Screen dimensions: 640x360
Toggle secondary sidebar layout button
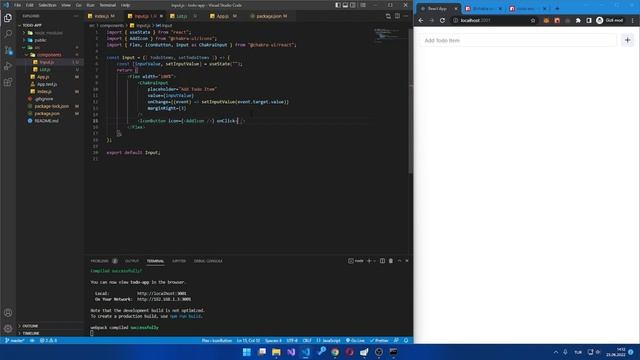pyautogui.click(x=353, y=5)
